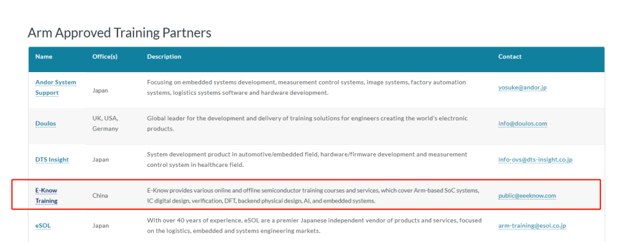
Task: Click the Description column header
Action: coord(165,57)
